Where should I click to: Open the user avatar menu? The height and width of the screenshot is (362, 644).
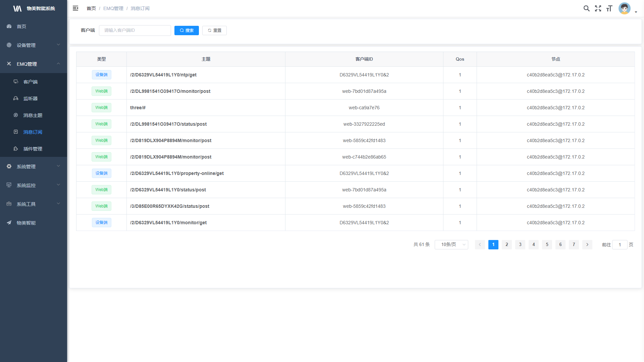tap(625, 8)
